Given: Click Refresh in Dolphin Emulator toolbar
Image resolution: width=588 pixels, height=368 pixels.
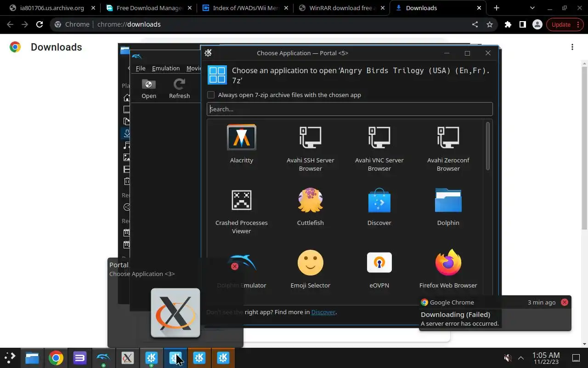Looking at the screenshot, I should coord(179,89).
